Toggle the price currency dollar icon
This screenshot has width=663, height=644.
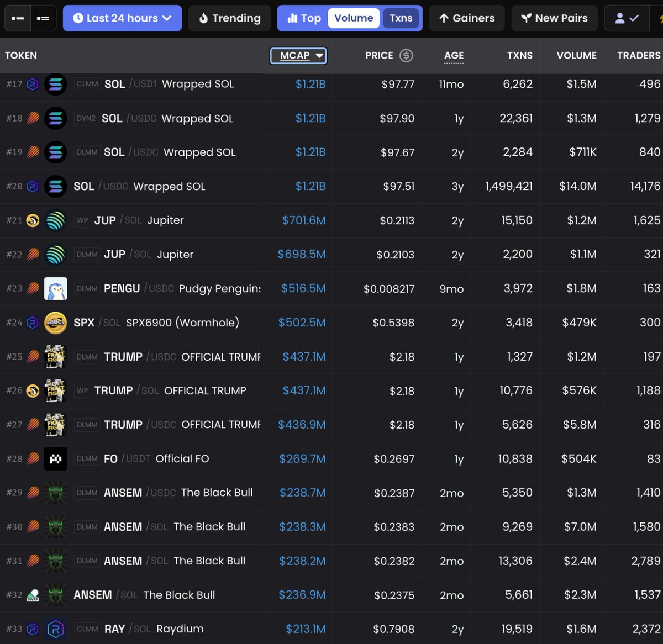point(406,55)
